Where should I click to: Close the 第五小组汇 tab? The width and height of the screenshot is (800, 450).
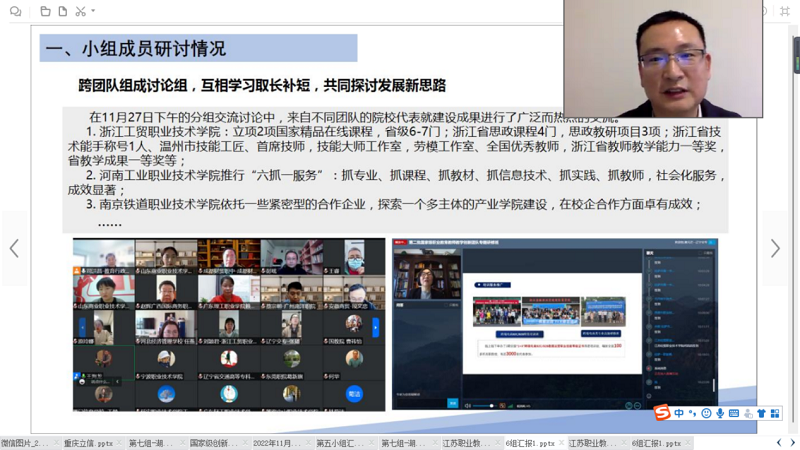pyautogui.click(x=371, y=443)
